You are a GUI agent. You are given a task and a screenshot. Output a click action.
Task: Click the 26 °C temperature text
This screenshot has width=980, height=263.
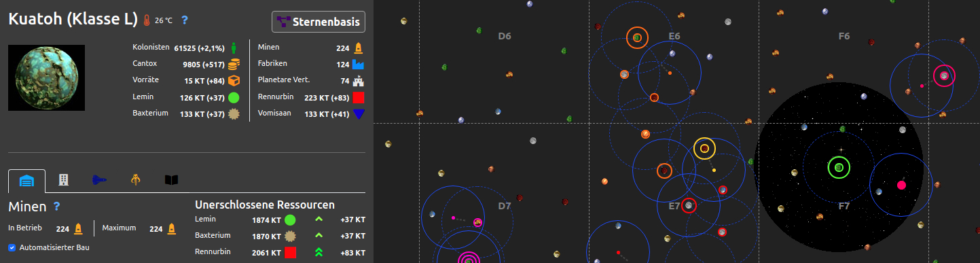point(164,20)
